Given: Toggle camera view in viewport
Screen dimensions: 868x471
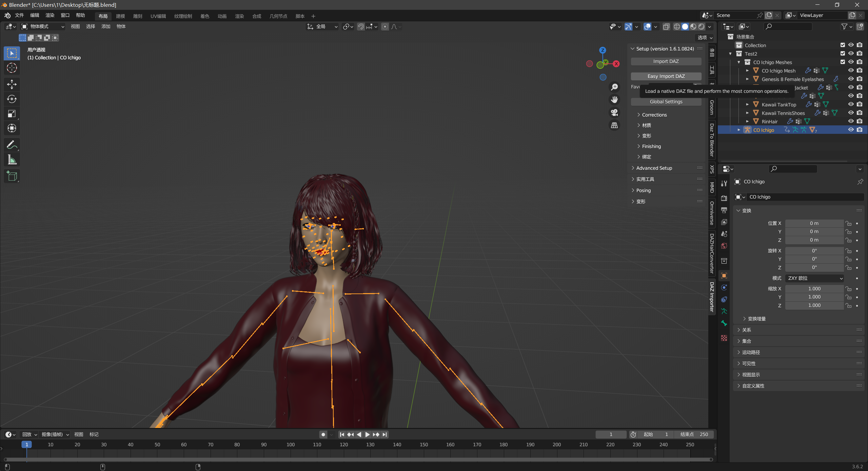Looking at the screenshot, I should coord(614,112).
